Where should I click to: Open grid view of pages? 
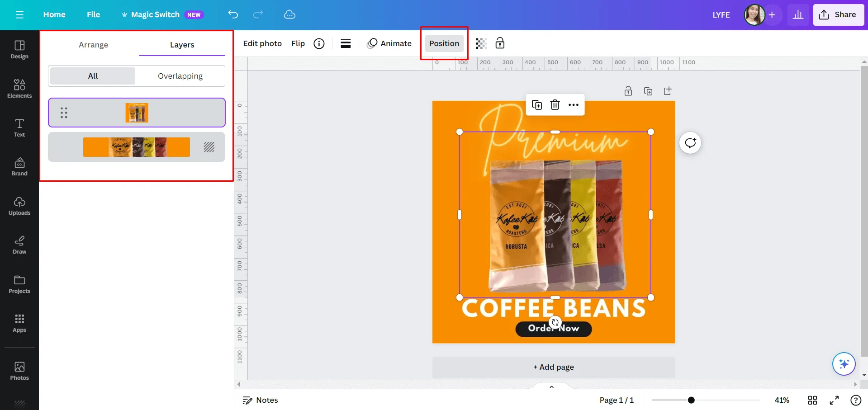pos(812,400)
